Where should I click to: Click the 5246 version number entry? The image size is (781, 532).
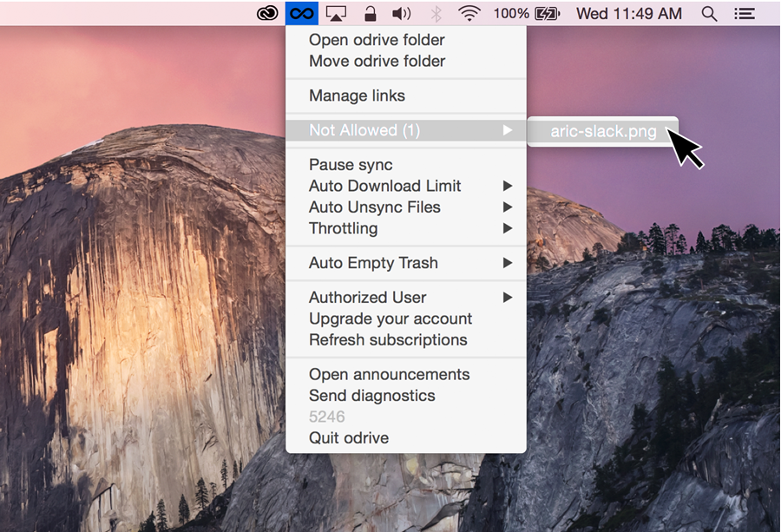406,417
